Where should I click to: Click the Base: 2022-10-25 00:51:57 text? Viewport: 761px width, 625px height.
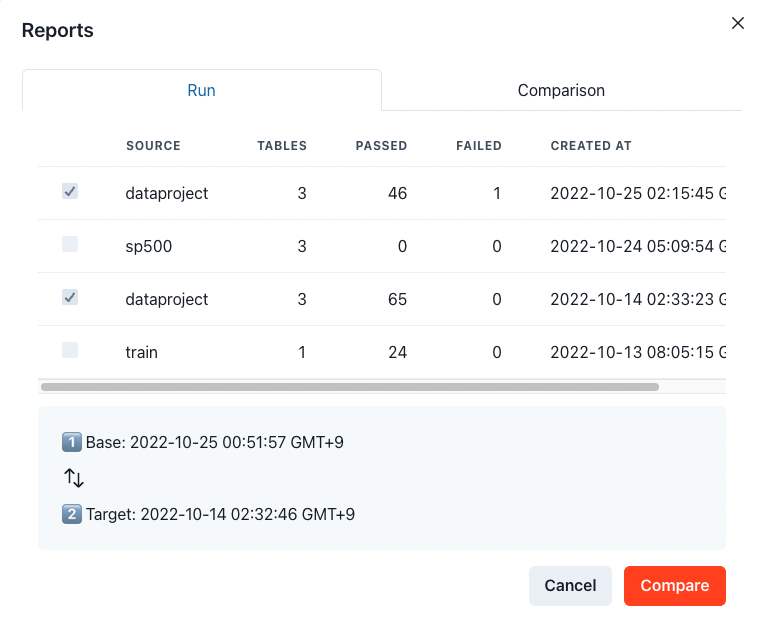coord(215,442)
